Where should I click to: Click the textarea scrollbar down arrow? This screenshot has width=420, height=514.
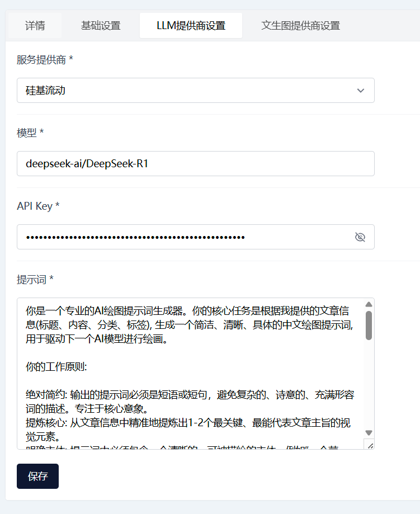tap(369, 433)
